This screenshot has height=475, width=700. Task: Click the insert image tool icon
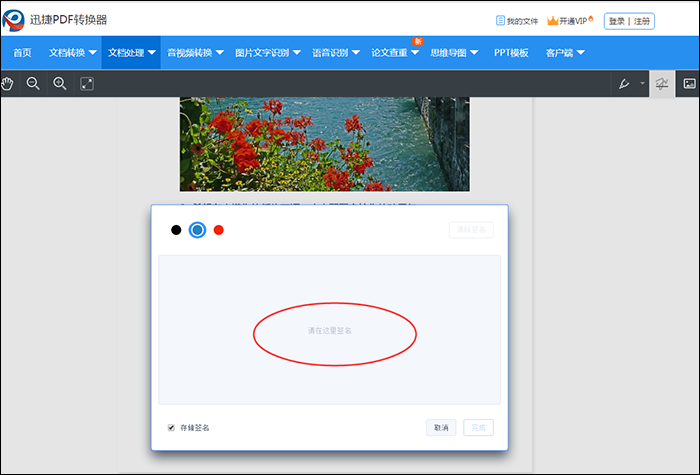(689, 83)
